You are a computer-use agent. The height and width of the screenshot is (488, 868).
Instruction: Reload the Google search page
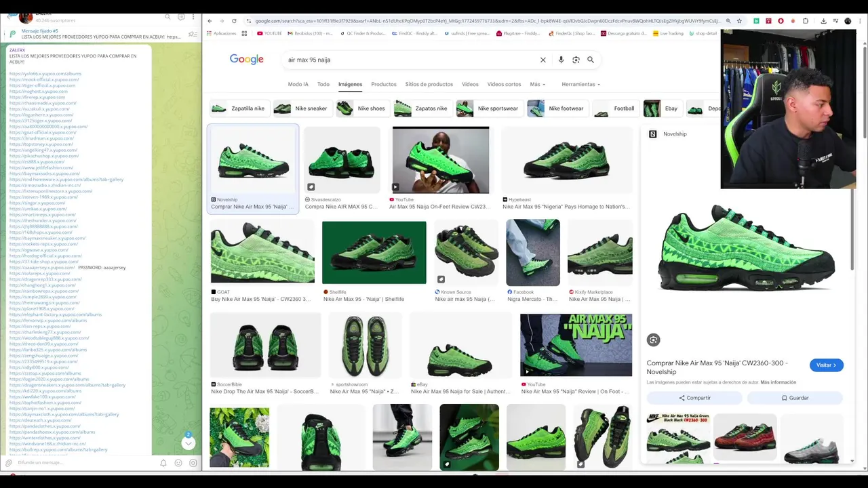tap(234, 21)
